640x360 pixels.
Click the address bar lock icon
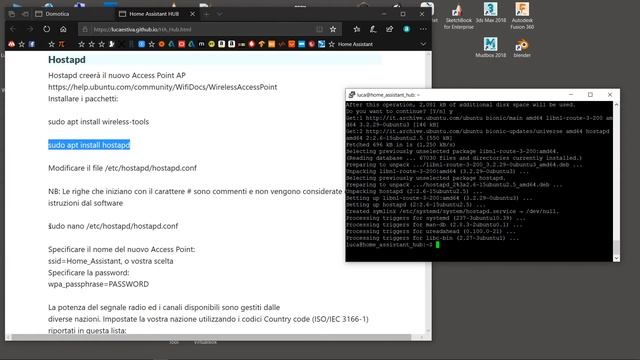click(85, 29)
